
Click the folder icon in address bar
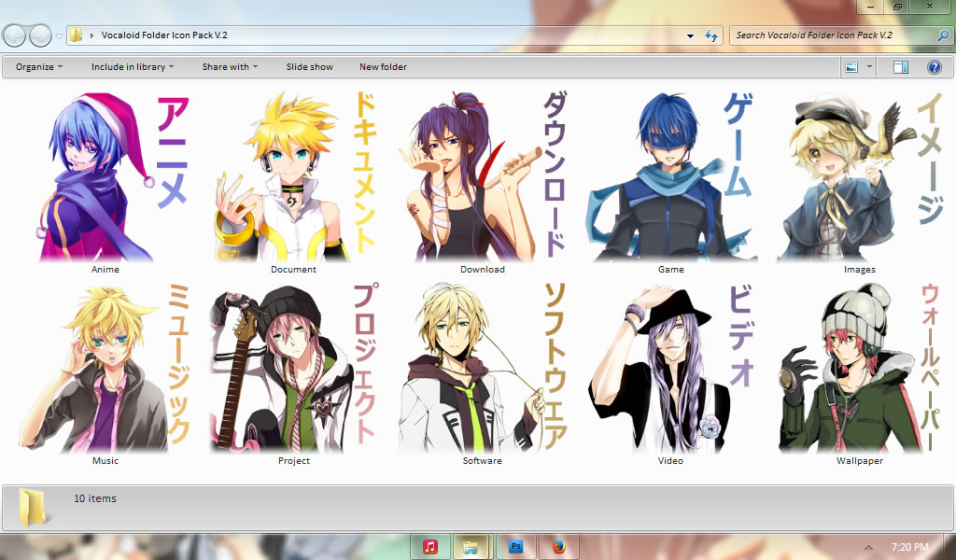(76, 35)
